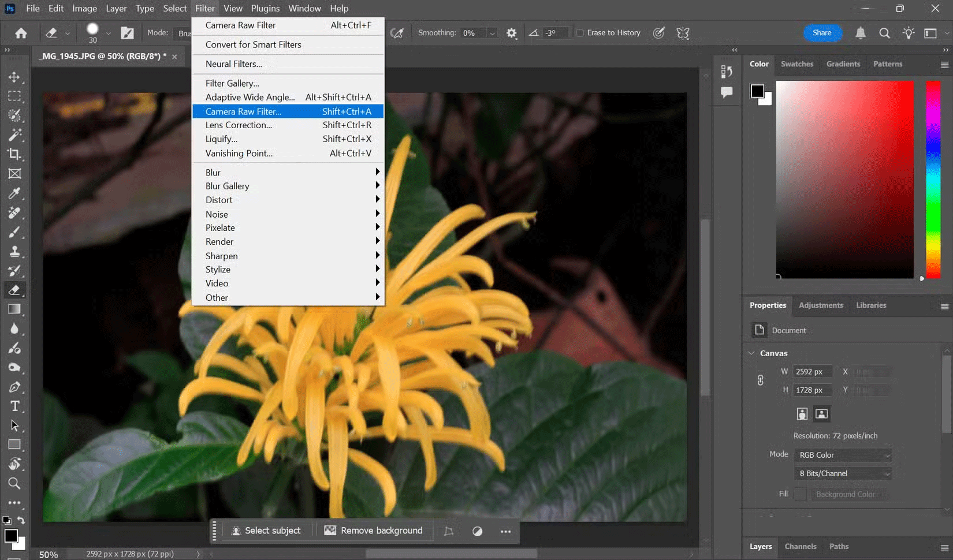
Task: Enable Erase to History checkbox
Action: [580, 33]
